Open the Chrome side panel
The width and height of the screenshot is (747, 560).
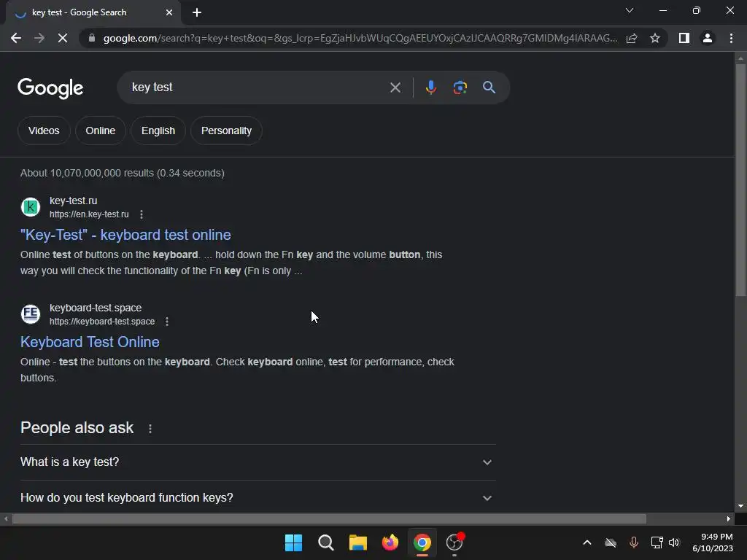click(684, 38)
